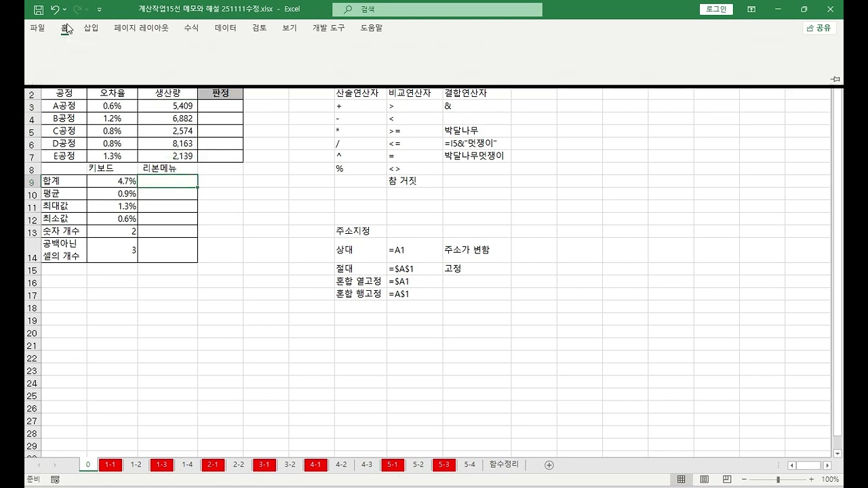868x488 pixels.
Task: Select cell with 8,163
Action: [x=167, y=144]
